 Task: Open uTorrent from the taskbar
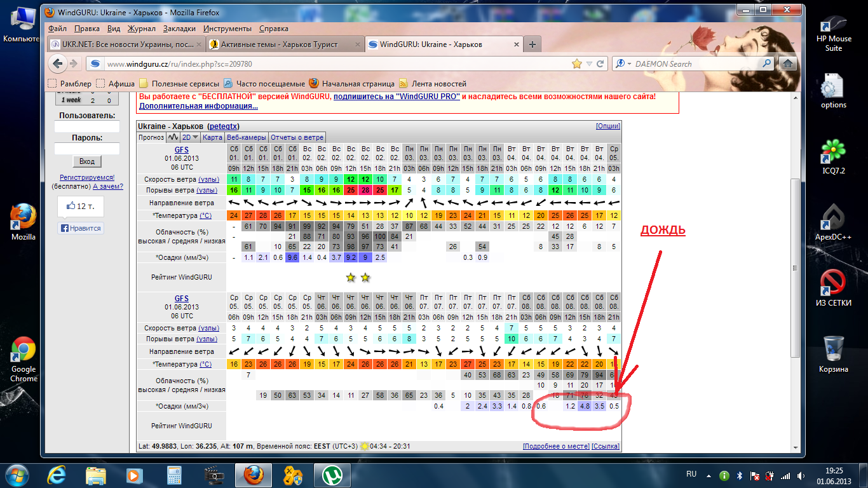[330, 475]
